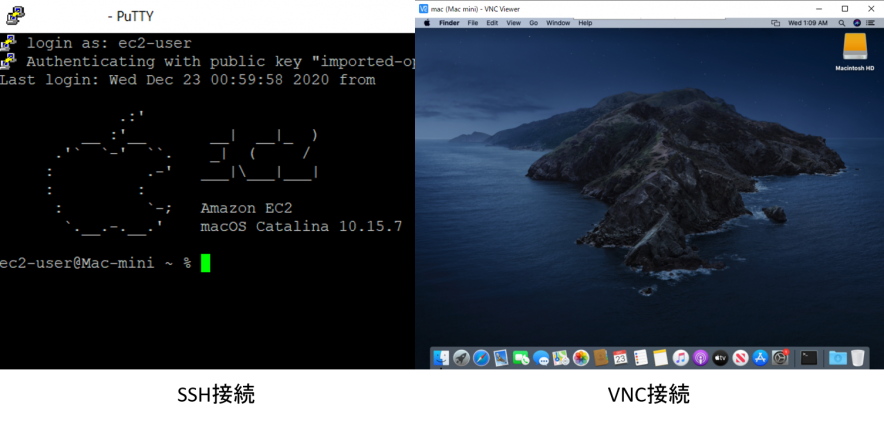Launch the Photos app
Image resolution: width=884 pixels, height=421 pixels.
point(580,358)
